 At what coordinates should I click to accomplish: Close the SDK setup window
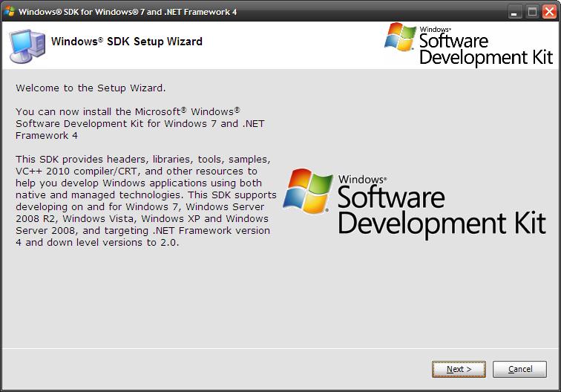point(549,12)
